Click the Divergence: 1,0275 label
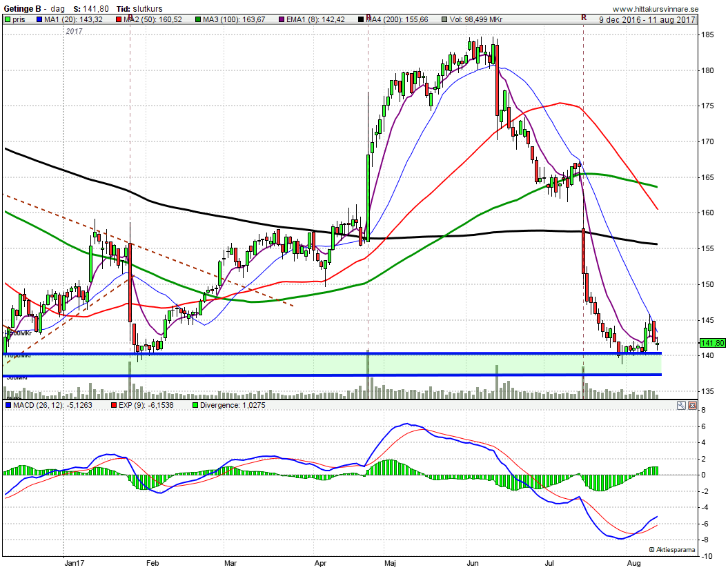Screen dimensions: 728x572 click(x=233, y=405)
